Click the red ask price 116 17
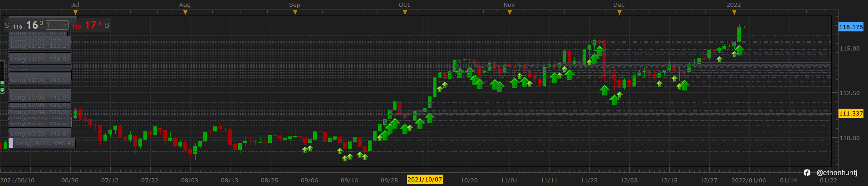This screenshot has width=868, height=186. pos(87,25)
